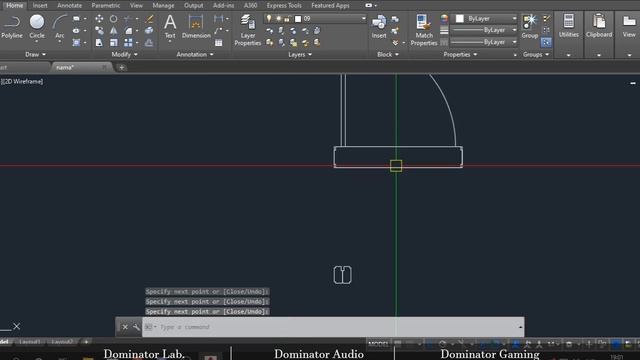
Task: Open the object color ByLayer dropdown
Action: click(514, 19)
